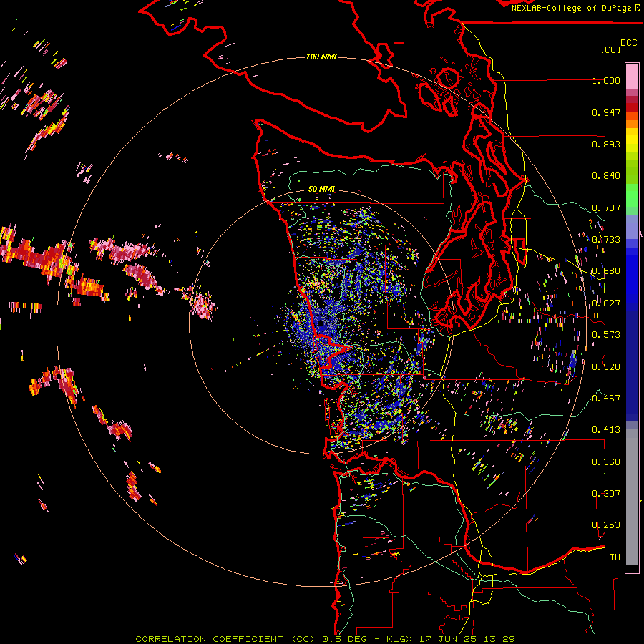The width and height of the screenshot is (644, 644).
Task: Click the pink top segment of color bar
Action: 632,76
